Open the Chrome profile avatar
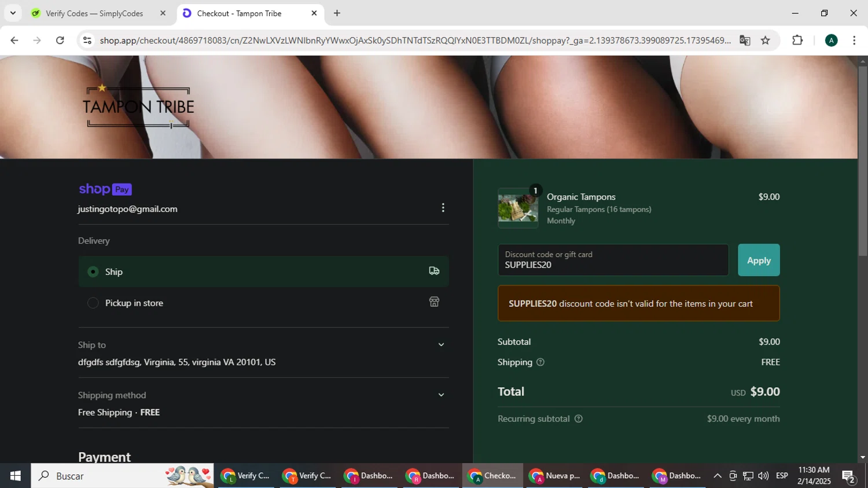868x488 pixels. coord(831,41)
